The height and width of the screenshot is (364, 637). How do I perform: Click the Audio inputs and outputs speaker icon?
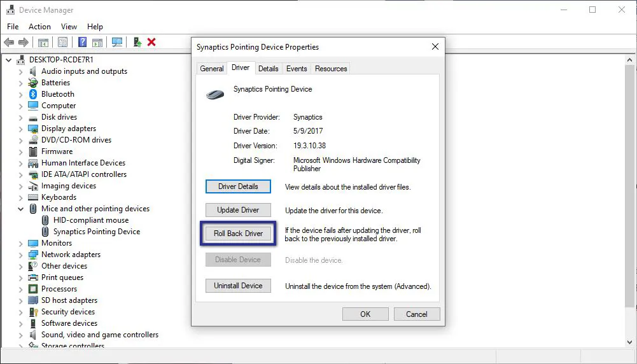33,71
